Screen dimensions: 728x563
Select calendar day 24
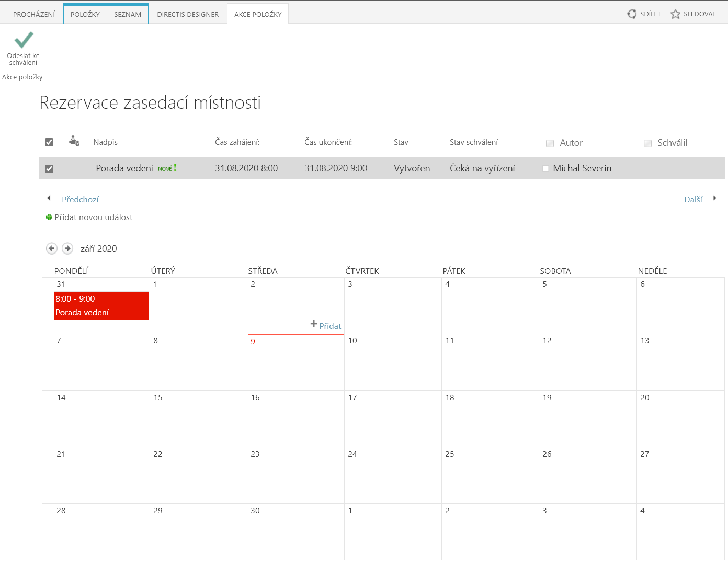tap(352, 454)
